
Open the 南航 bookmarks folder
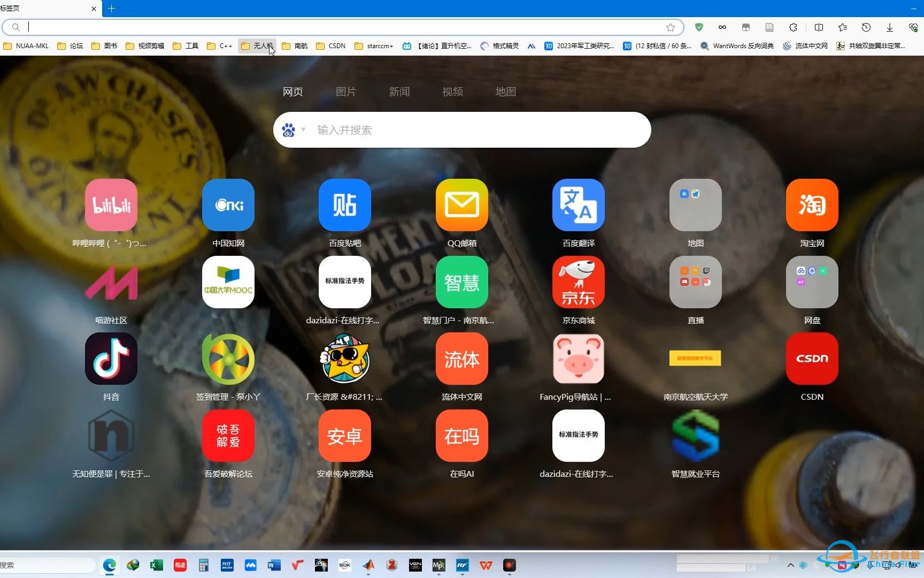295,46
